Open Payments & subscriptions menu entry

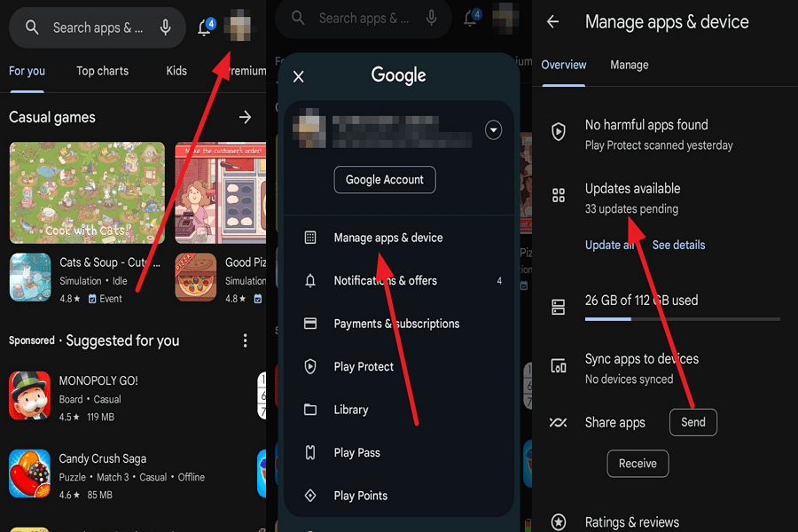tap(398, 324)
